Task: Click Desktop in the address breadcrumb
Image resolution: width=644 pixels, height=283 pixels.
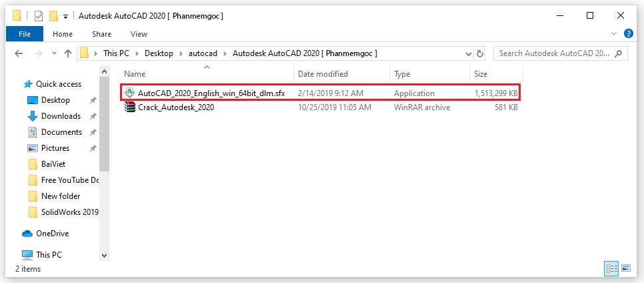Action: (159, 53)
